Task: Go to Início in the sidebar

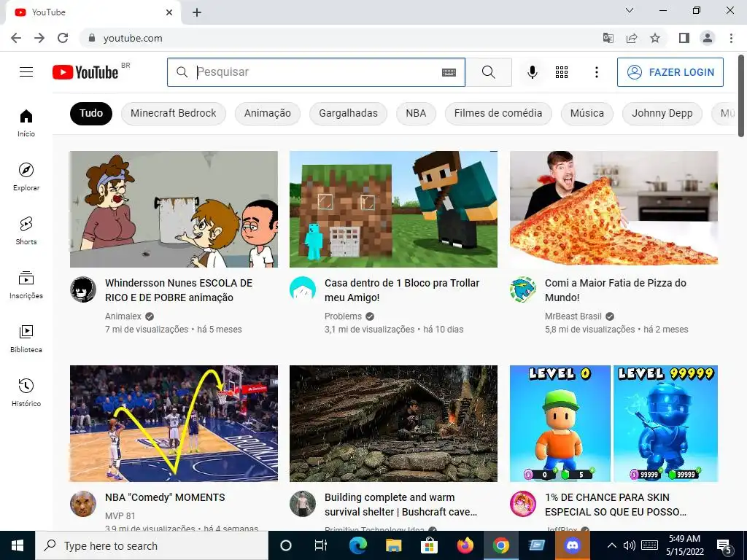Action: tap(26, 122)
